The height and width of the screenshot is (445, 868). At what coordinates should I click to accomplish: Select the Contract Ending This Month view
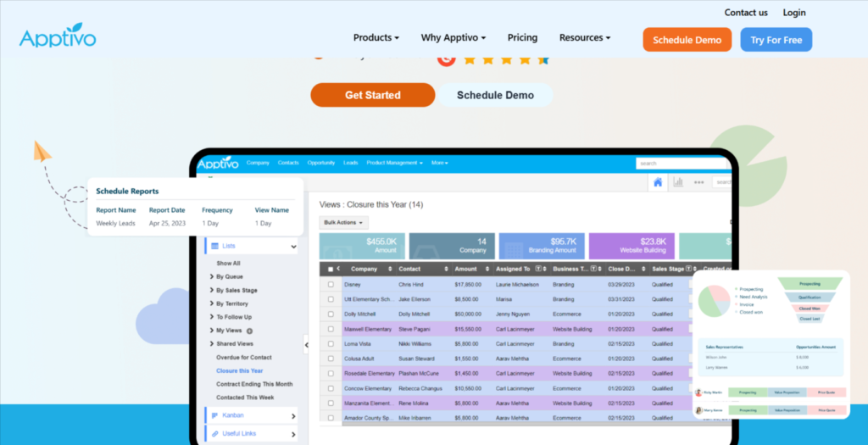pyautogui.click(x=254, y=384)
